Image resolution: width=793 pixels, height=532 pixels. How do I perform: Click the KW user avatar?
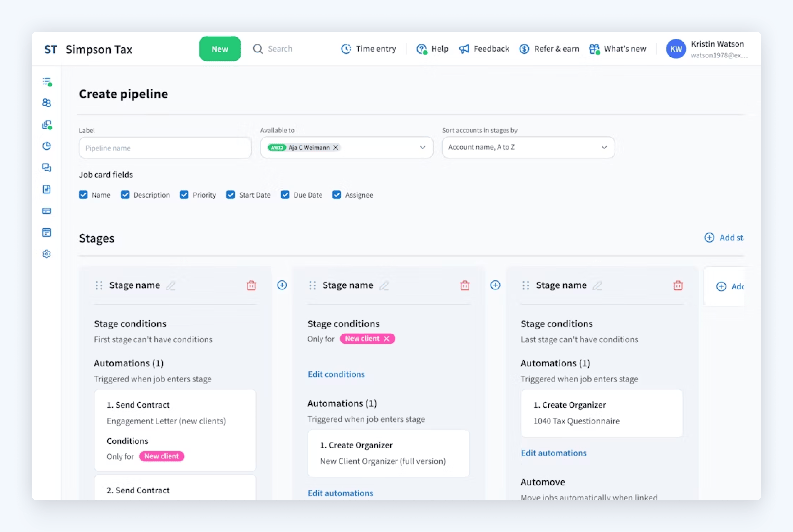[676, 49]
